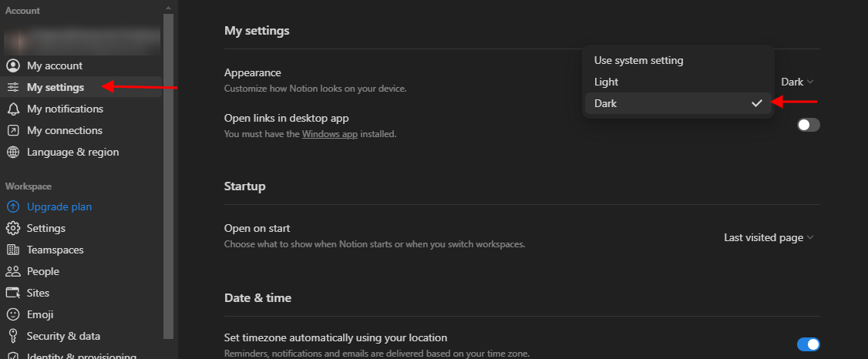Click 'Customize how Notion looks on your device.'
This screenshot has height=359, width=868.
pyautogui.click(x=315, y=89)
